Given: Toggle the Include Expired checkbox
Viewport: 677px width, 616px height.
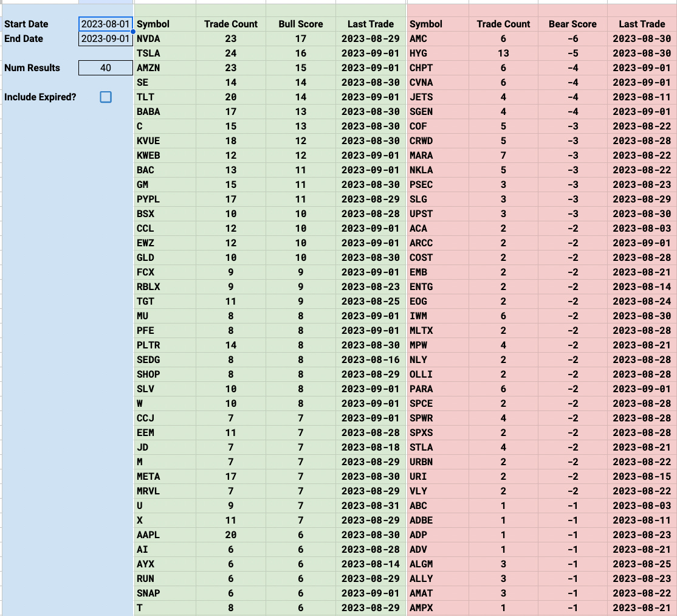Looking at the screenshot, I should click(x=106, y=97).
